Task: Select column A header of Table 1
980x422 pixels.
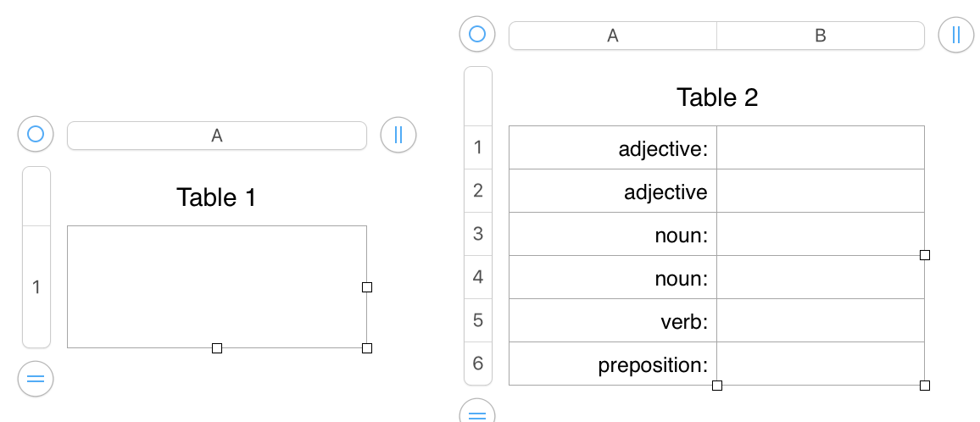Action: pos(217,136)
